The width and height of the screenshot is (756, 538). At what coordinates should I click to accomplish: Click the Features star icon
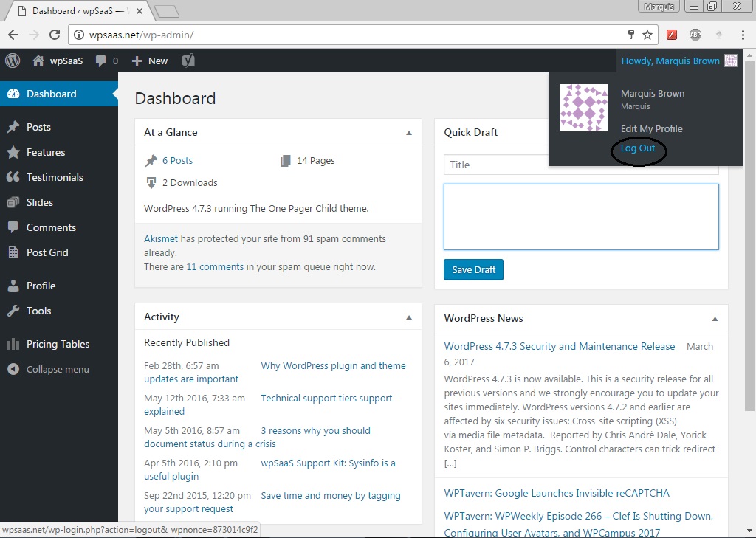(x=13, y=152)
